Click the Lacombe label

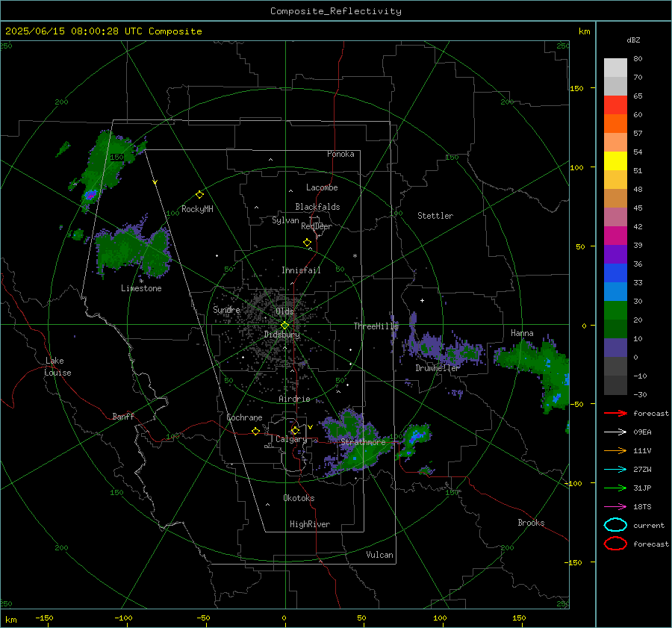pos(322,187)
